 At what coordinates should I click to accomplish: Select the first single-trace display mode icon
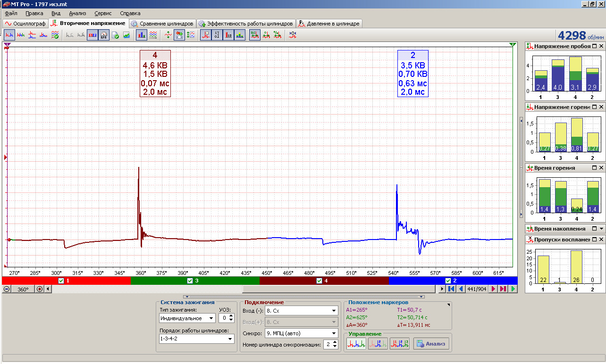[x=9, y=34]
